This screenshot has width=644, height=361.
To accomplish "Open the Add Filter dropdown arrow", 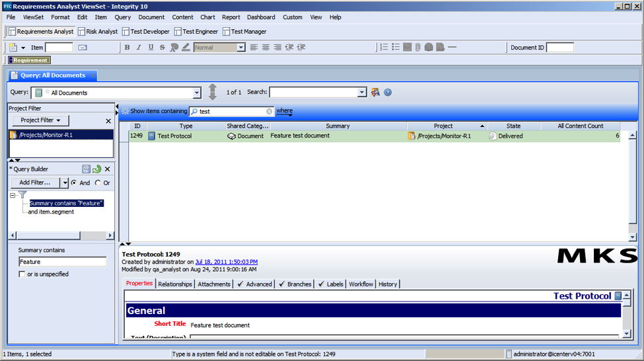I will click(x=65, y=182).
